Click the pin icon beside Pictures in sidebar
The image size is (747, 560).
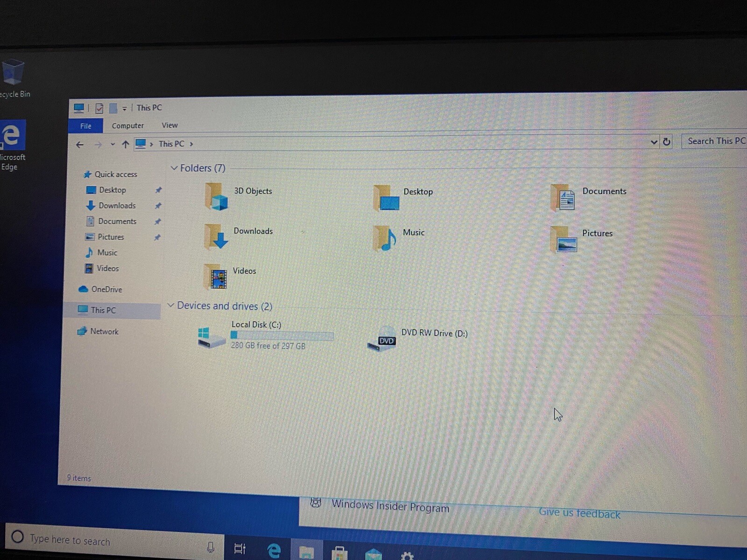(x=157, y=238)
